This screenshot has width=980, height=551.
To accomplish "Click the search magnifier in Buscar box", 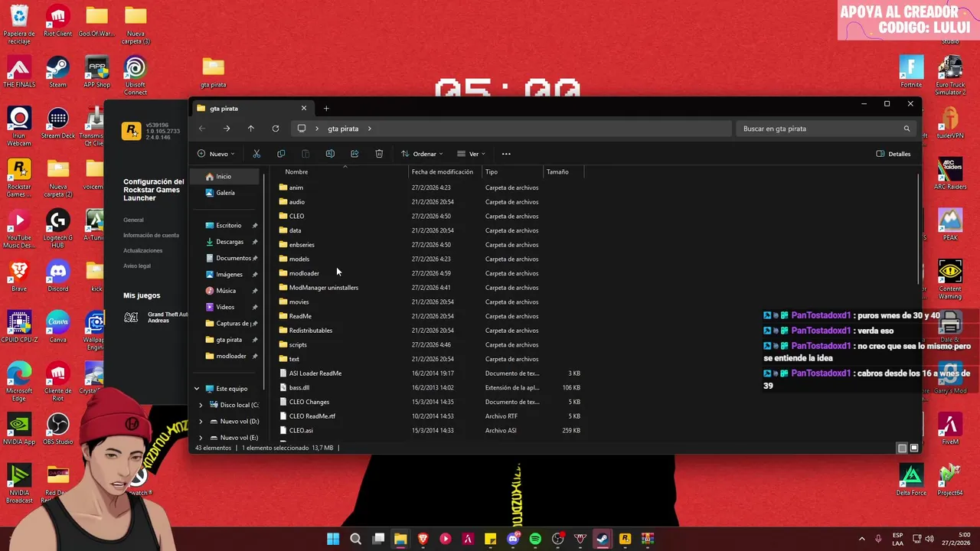I will click(906, 129).
